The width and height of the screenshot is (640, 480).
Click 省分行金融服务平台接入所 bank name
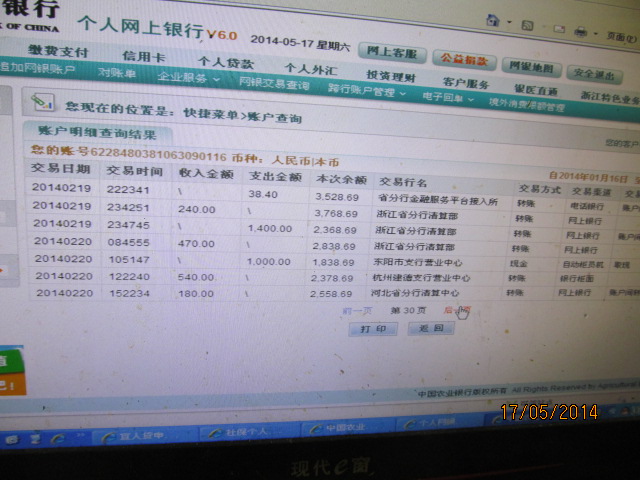(x=438, y=200)
